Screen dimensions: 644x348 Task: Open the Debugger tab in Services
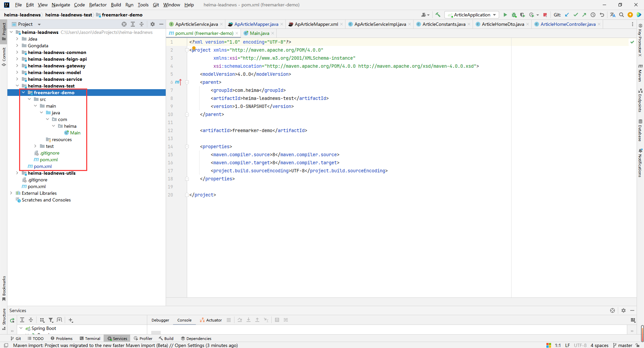click(160, 320)
